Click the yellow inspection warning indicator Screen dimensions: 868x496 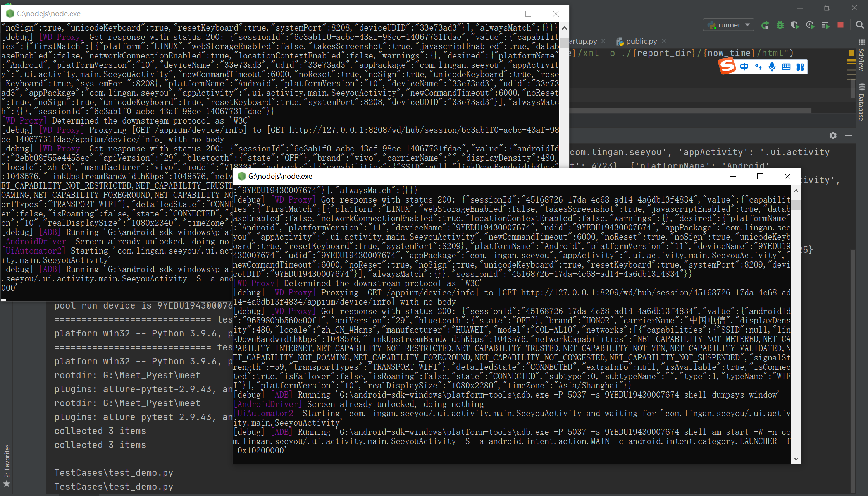(851, 53)
